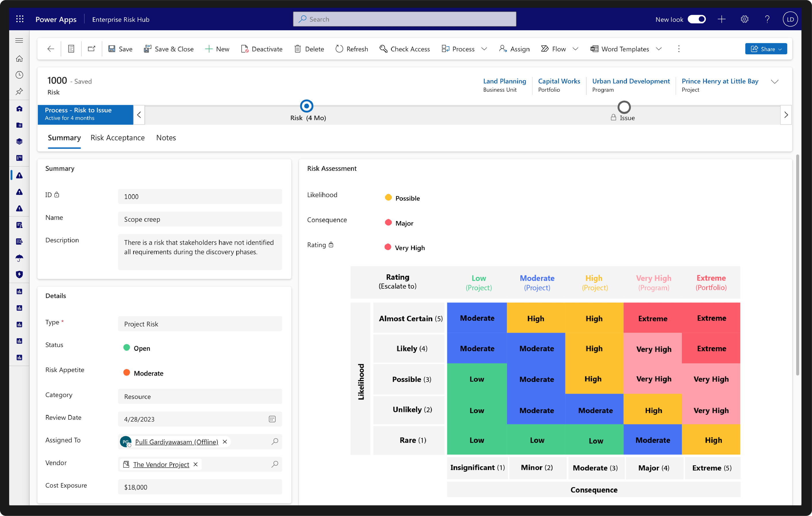812x516 pixels.
Task: Click the Pinned items pushpin icon
Action: pyautogui.click(x=20, y=91)
